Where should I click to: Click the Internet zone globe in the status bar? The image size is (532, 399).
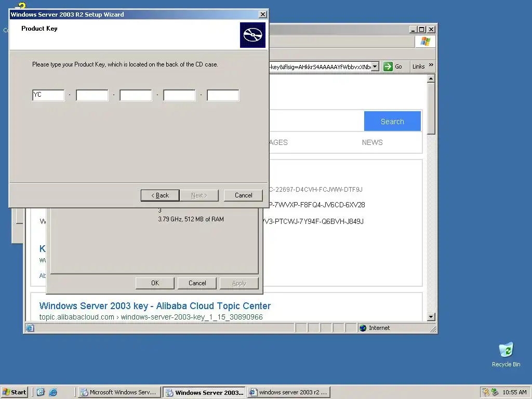click(x=363, y=328)
